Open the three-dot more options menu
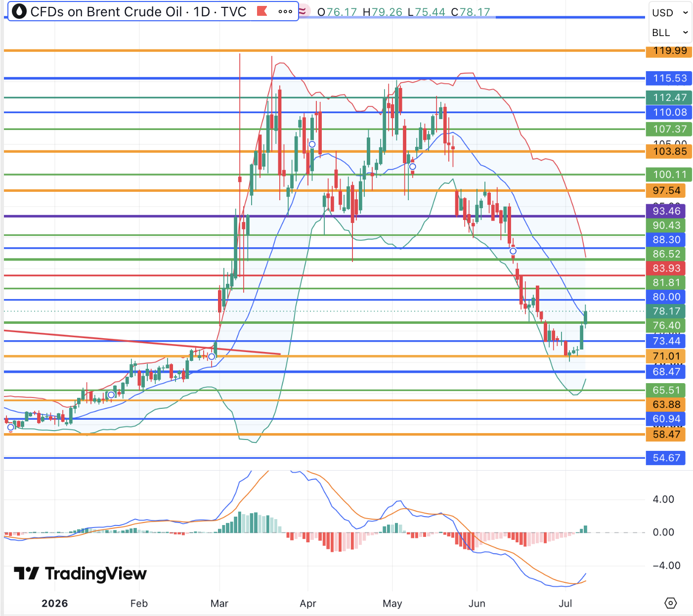 [x=285, y=11]
